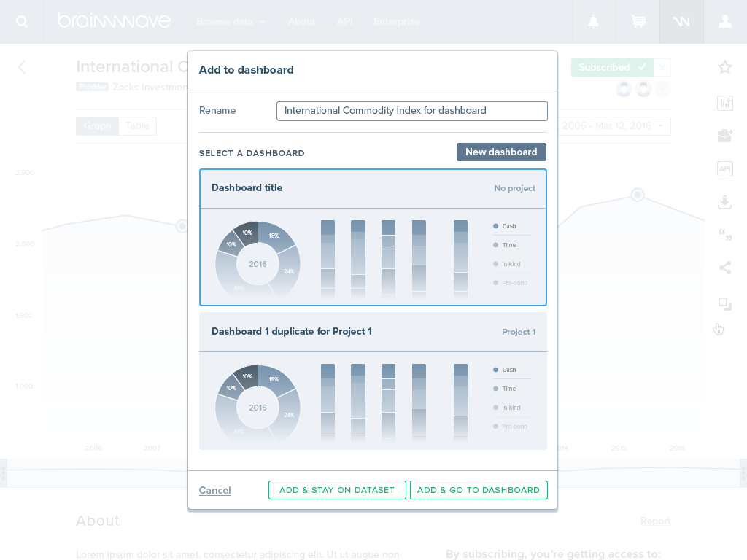The width and height of the screenshot is (747, 560).
Task: Click the search magnifier icon
Action: tap(21, 21)
